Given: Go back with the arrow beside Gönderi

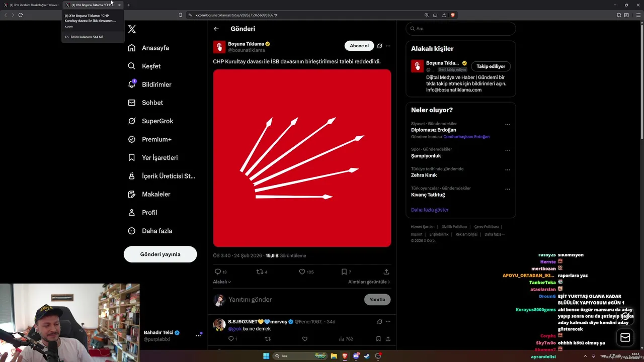Looking at the screenshot, I should (x=216, y=29).
